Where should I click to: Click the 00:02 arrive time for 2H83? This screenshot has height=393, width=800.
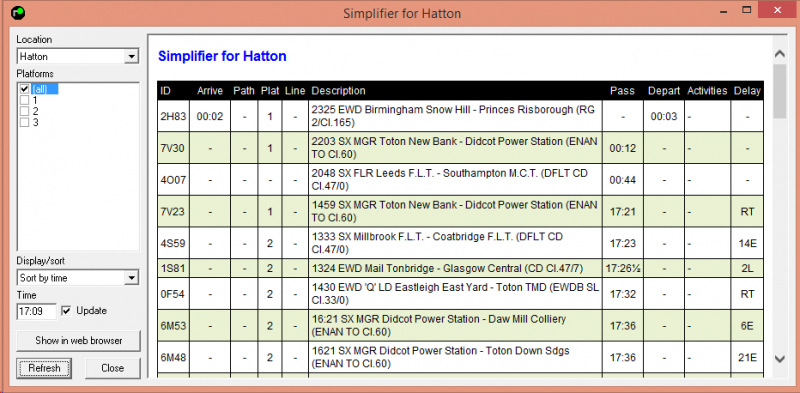tap(210, 116)
